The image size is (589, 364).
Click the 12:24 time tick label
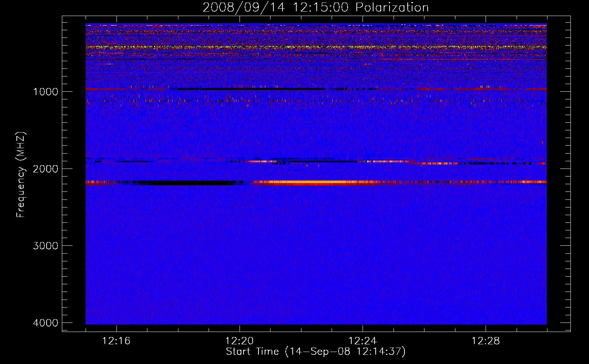[362, 341]
